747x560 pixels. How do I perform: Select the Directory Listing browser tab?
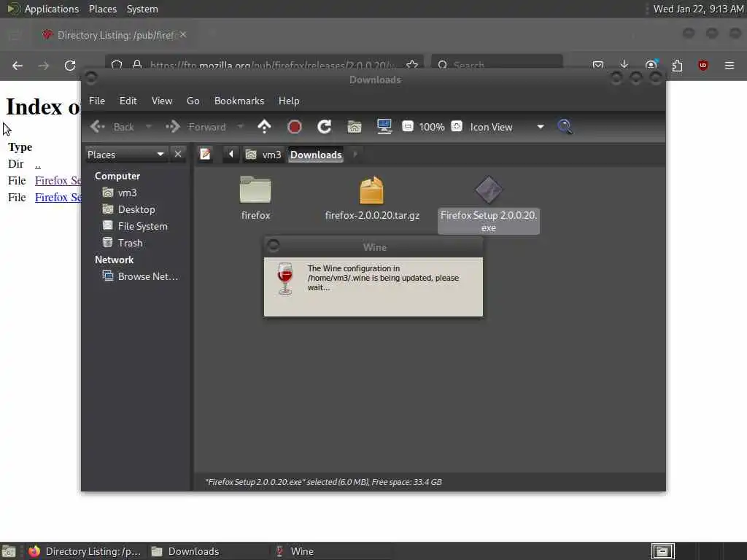[115, 35]
